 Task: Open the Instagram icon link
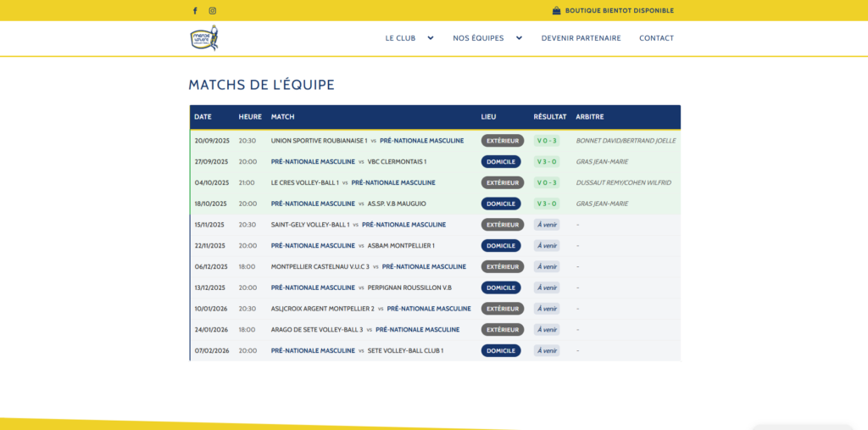[x=213, y=10]
